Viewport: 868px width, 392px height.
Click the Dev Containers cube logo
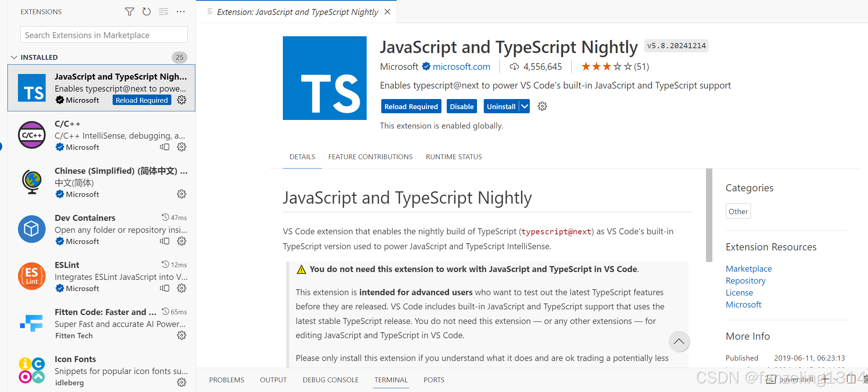tap(32, 229)
